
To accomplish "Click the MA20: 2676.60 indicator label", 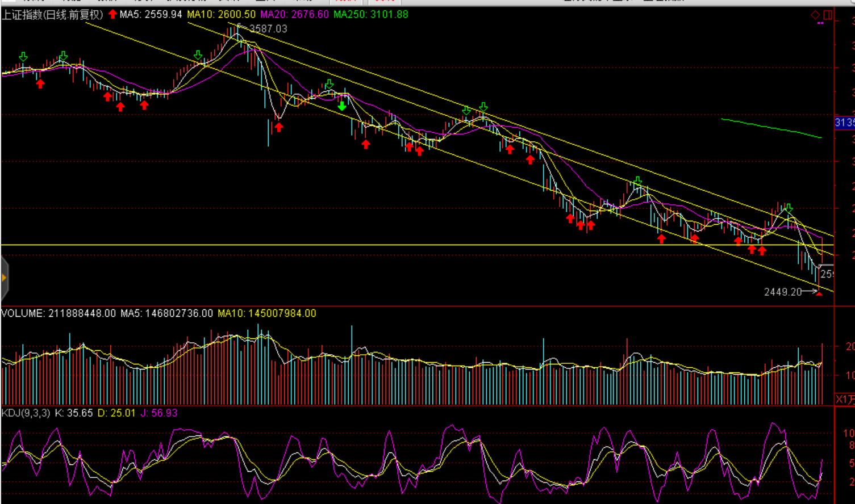I will point(294,14).
